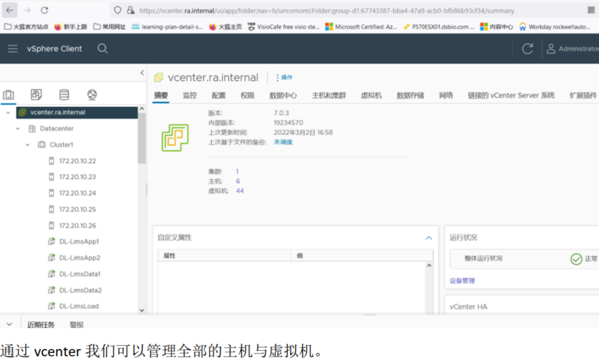Collapse the Cluster1 tree node
The height and width of the screenshot is (364, 599).
tap(28, 145)
